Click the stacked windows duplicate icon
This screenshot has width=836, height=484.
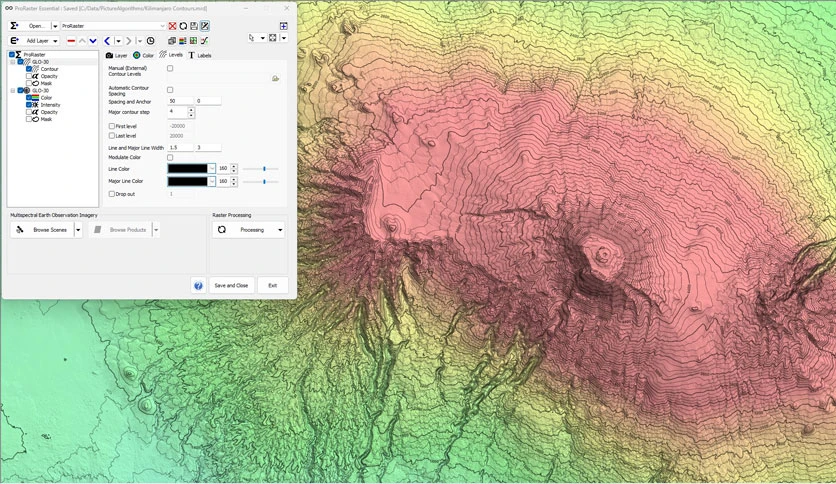click(172, 41)
